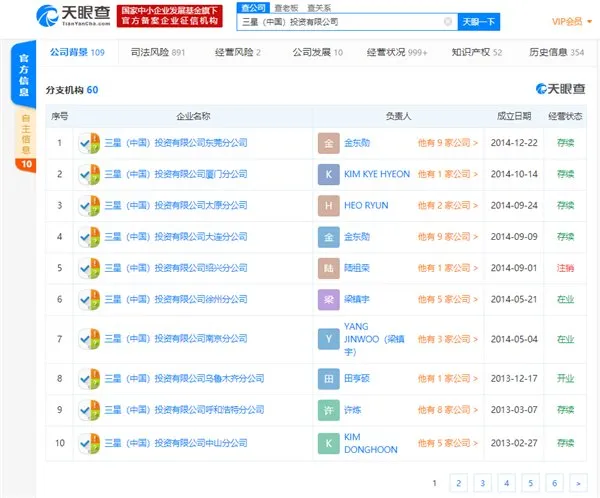Switch to 查关系 search tab
The image size is (600, 498).
319,8
